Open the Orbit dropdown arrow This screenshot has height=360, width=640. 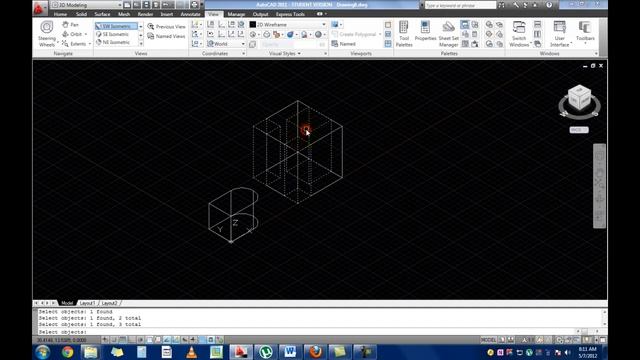86,35
